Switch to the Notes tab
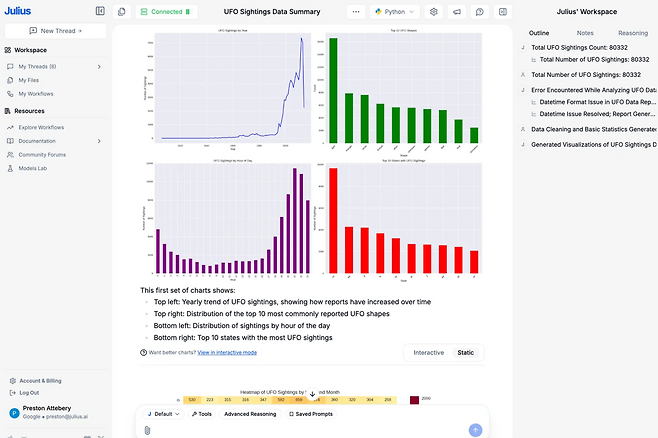The height and width of the screenshot is (438, 658). coord(585,33)
